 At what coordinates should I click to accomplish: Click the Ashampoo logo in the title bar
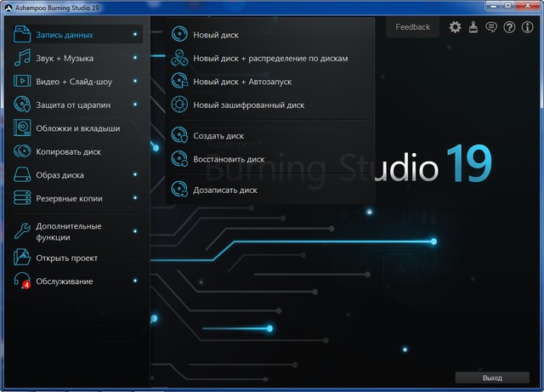(8, 8)
